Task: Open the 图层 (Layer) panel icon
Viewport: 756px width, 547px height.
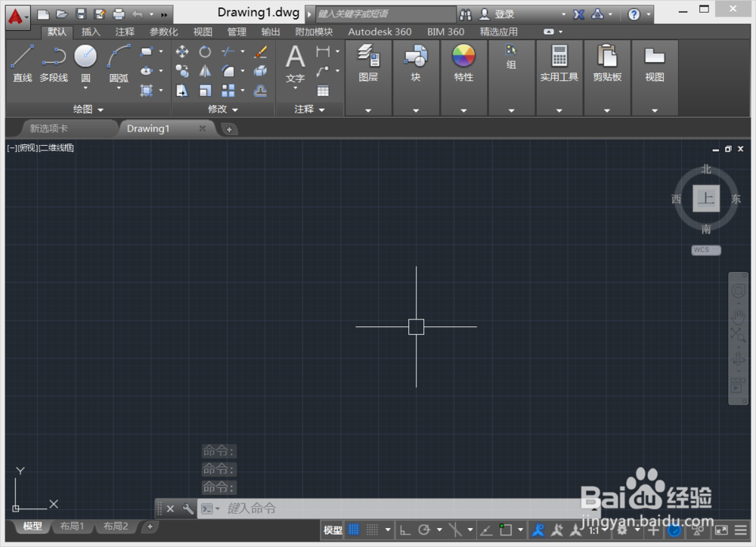Action: tap(368, 57)
